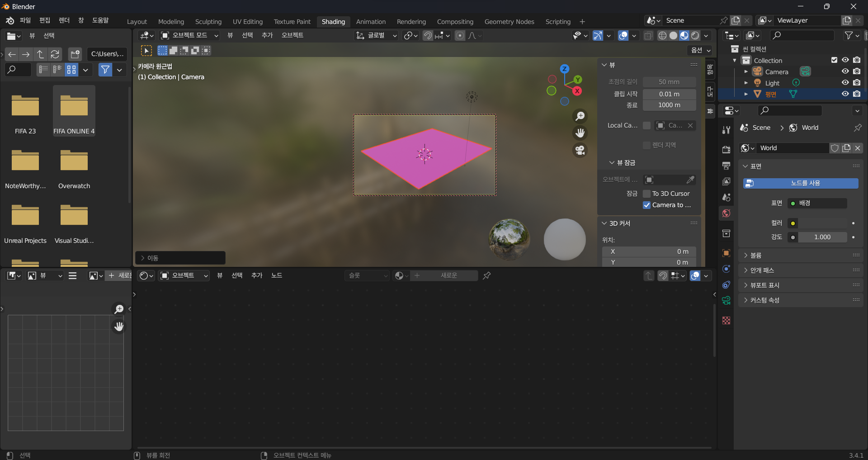Switch to Modeling workspace tab
This screenshot has width=868, height=460.
tap(171, 22)
